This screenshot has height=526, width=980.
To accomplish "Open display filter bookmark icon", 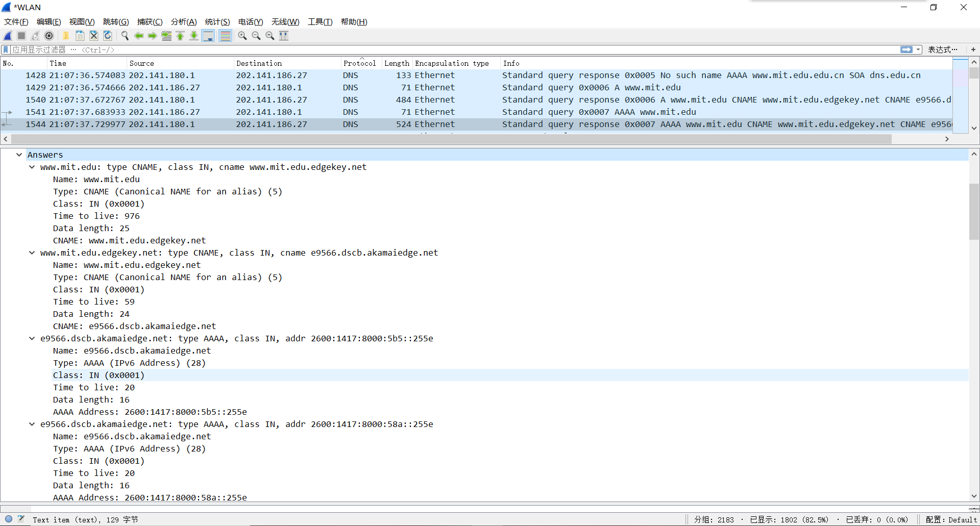I will click(x=6, y=49).
